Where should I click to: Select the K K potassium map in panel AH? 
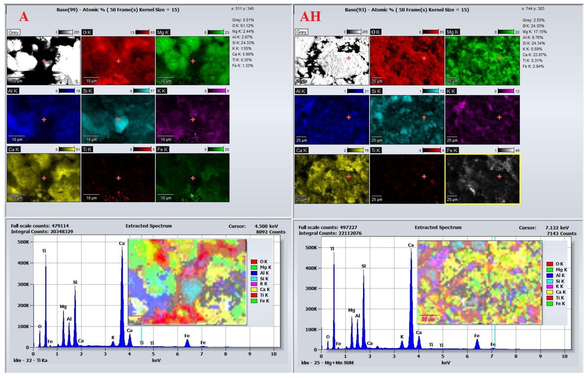tap(482, 120)
